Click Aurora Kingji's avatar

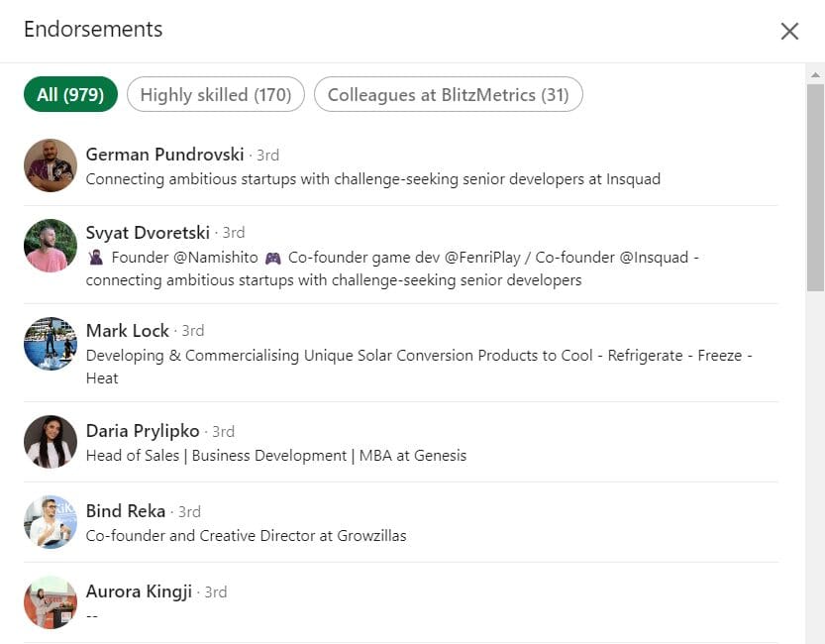(51, 602)
